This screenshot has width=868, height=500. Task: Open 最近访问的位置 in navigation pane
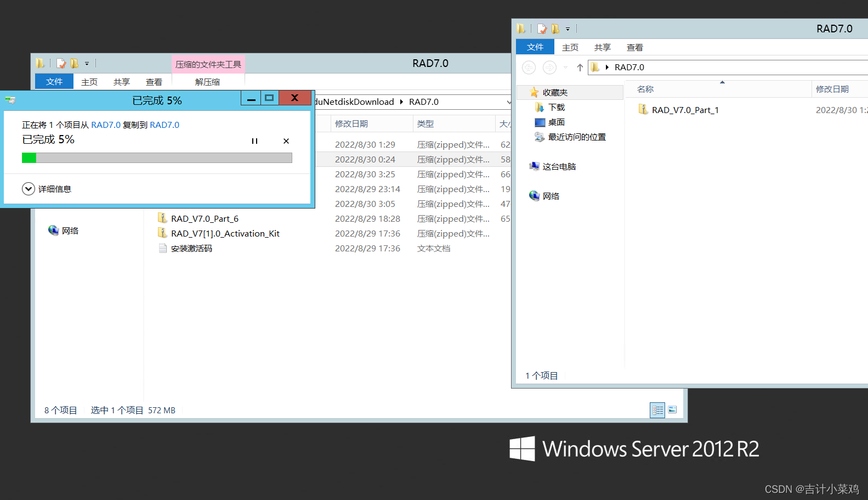[x=577, y=137]
